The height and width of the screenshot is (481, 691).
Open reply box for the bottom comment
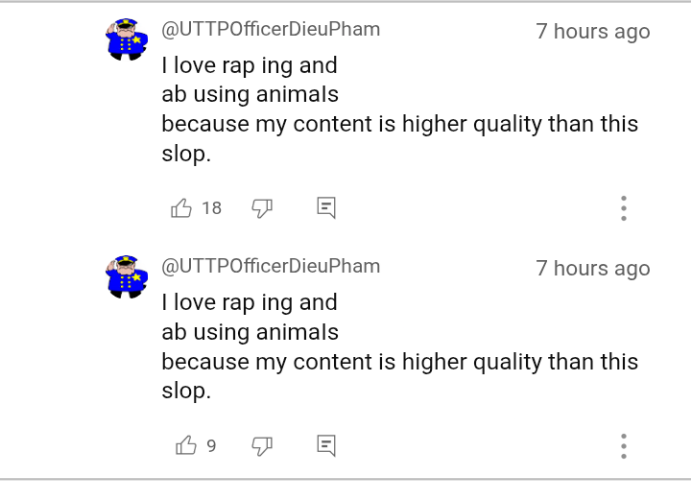[x=326, y=446]
